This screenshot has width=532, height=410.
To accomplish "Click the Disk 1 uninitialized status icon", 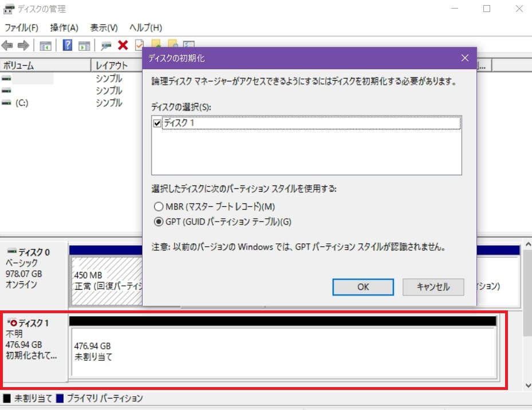I will click(x=13, y=323).
